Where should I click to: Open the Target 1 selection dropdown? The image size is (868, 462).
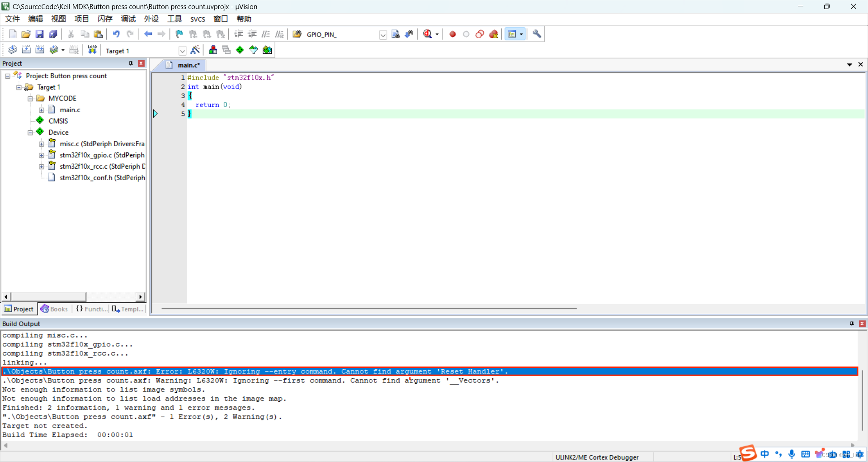(182, 51)
